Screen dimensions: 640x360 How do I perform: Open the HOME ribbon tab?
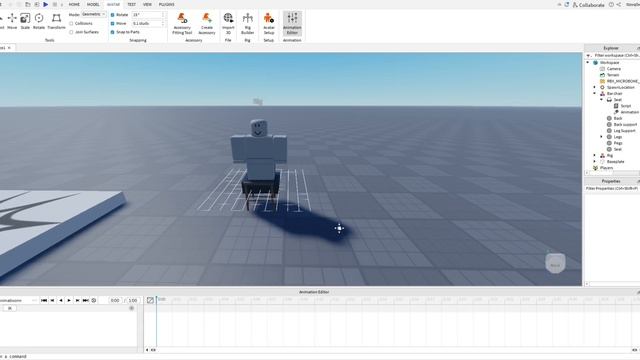(74, 4)
